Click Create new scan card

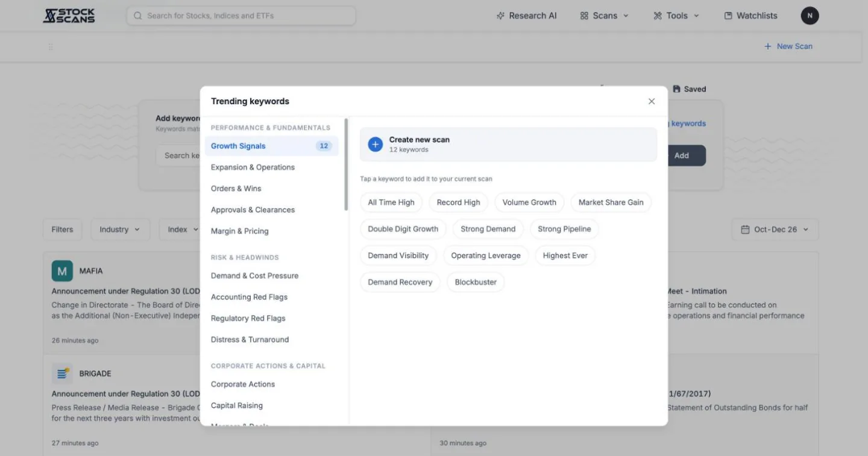tap(508, 145)
